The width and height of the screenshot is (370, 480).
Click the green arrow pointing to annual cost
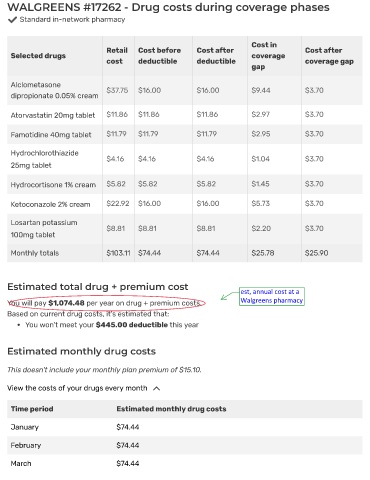(229, 295)
